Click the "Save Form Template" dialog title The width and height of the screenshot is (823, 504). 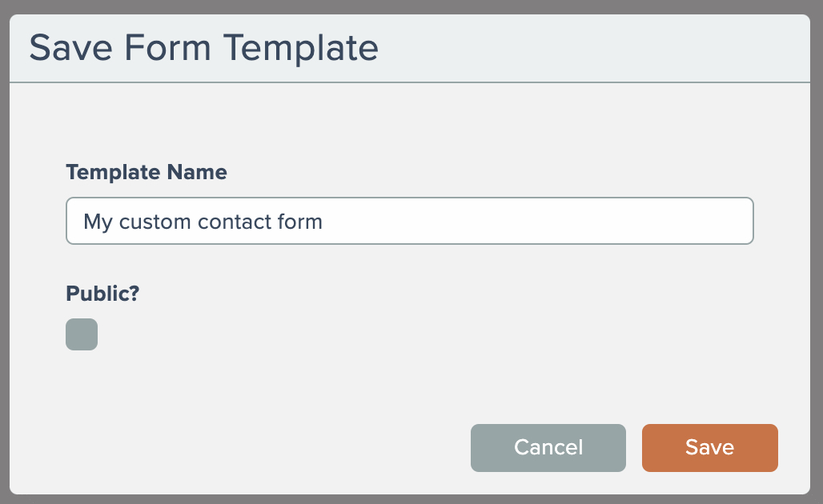(203, 48)
